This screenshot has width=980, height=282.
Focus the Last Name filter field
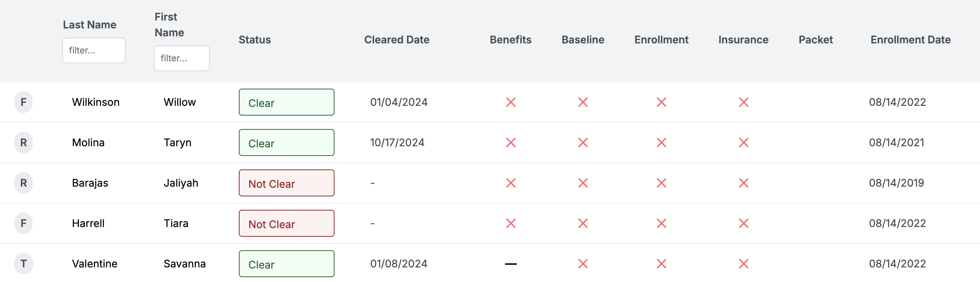pyautogui.click(x=93, y=50)
